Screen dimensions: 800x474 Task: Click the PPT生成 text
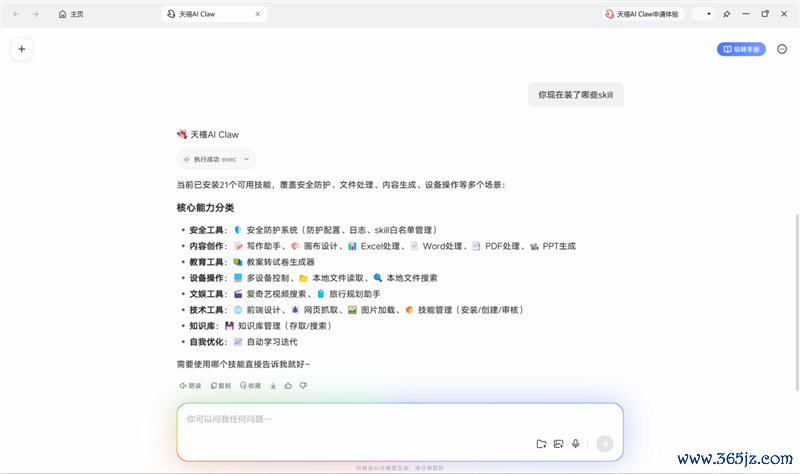click(x=559, y=246)
